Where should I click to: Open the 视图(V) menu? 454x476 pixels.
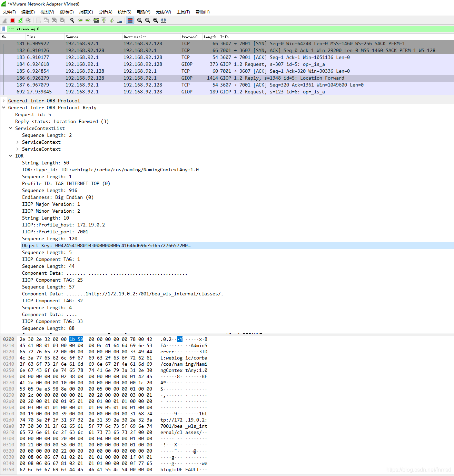click(47, 12)
